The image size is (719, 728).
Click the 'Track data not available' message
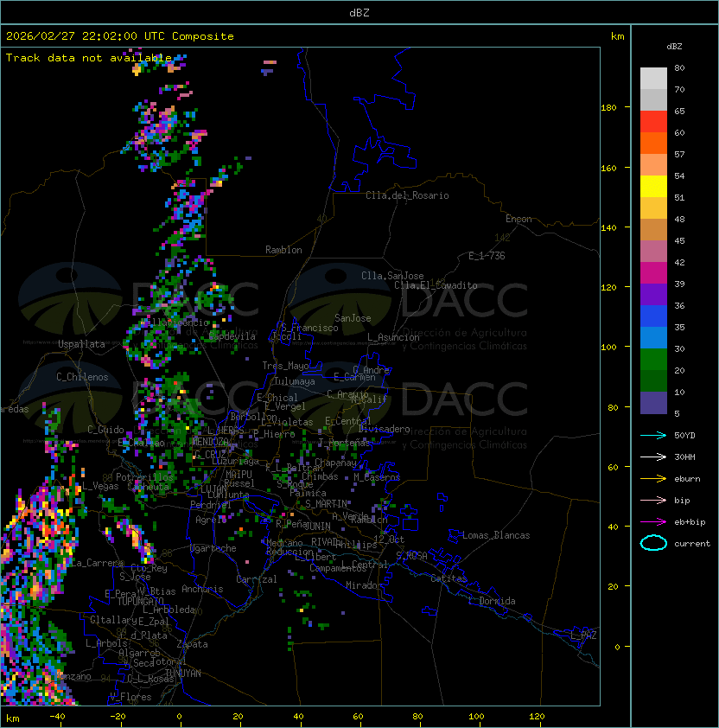(x=89, y=58)
